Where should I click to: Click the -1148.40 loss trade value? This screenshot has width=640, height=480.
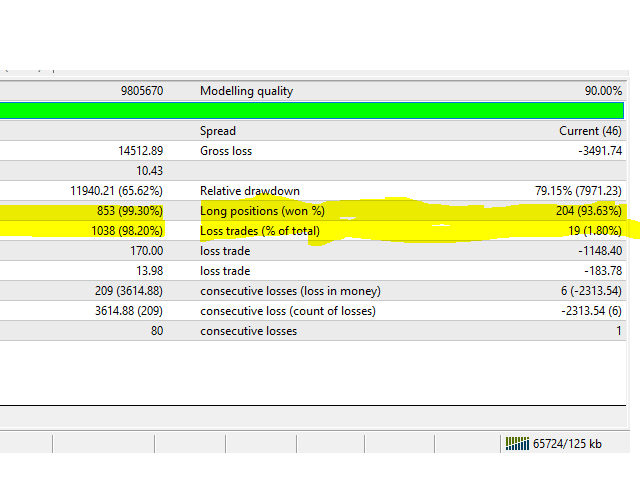[x=600, y=251]
